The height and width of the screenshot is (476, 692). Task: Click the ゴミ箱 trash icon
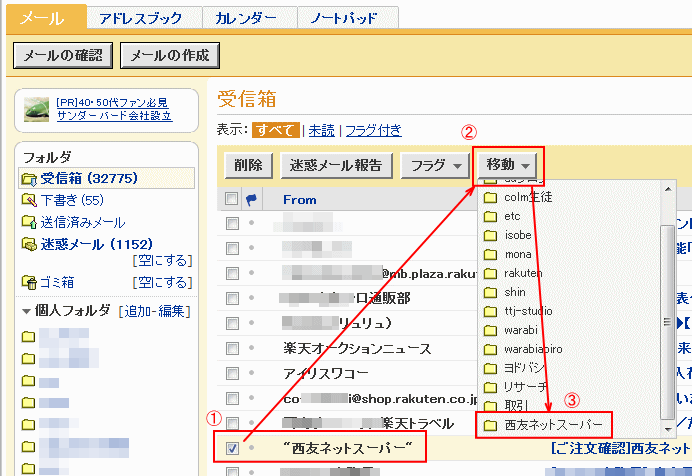[x=28, y=283]
